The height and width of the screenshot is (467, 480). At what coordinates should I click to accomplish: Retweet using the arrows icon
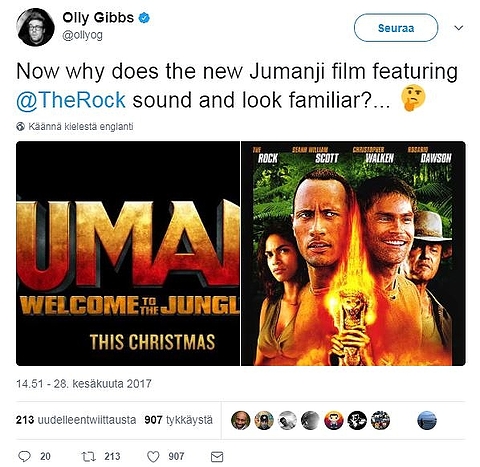(x=89, y=456)
